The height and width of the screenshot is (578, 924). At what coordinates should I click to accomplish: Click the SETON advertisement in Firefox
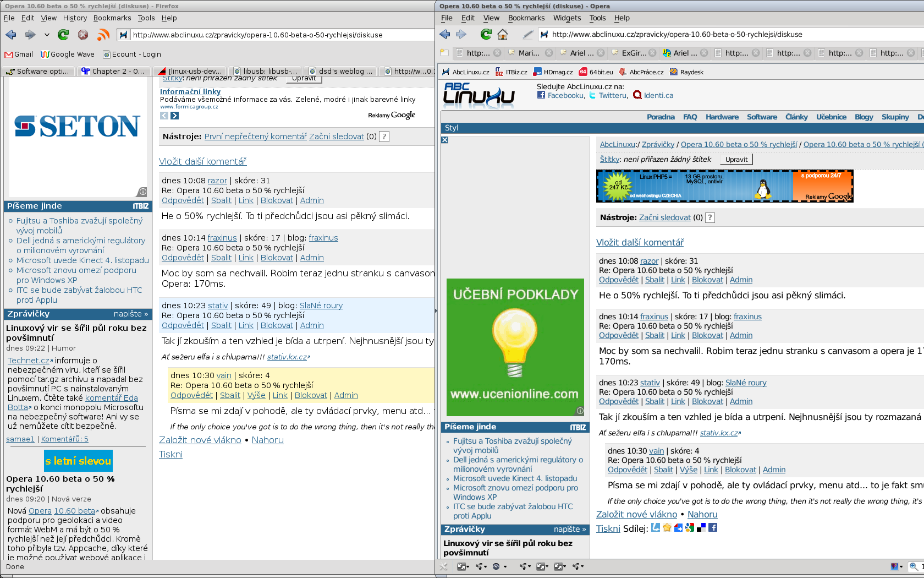[78, 137]
